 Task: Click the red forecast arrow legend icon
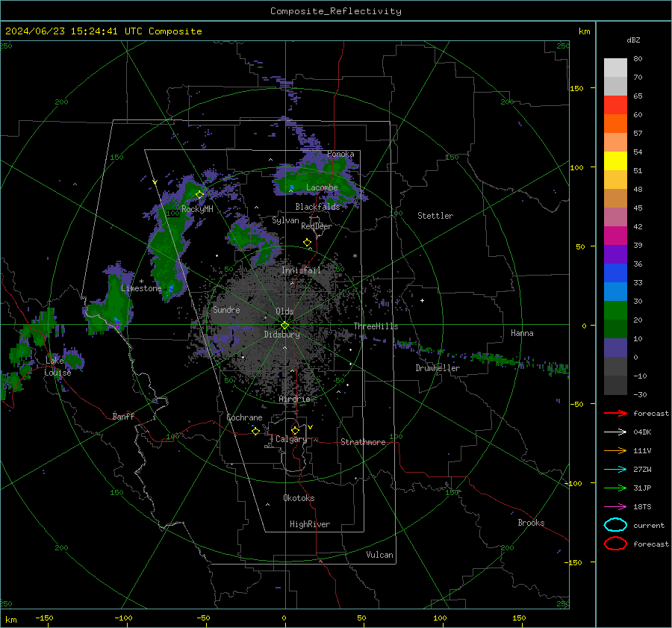(x=615, y=413)
